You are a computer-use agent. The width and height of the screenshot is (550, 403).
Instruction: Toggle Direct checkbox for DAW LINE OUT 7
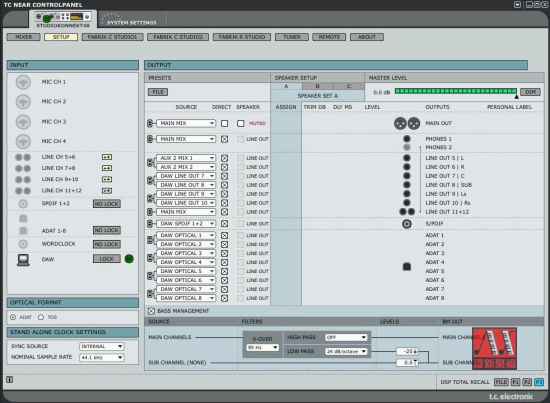224,176
